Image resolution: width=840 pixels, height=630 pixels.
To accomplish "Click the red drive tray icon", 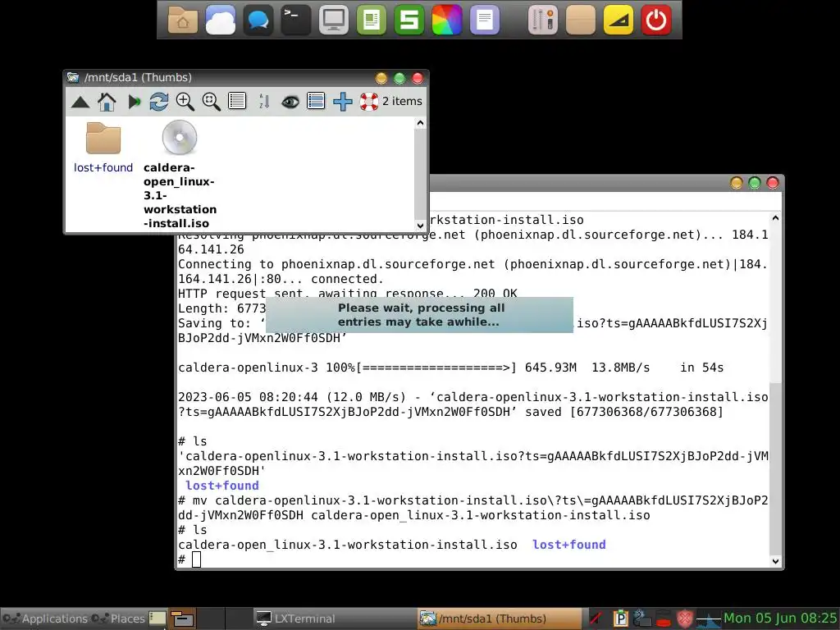I will (x=663, y=619).
